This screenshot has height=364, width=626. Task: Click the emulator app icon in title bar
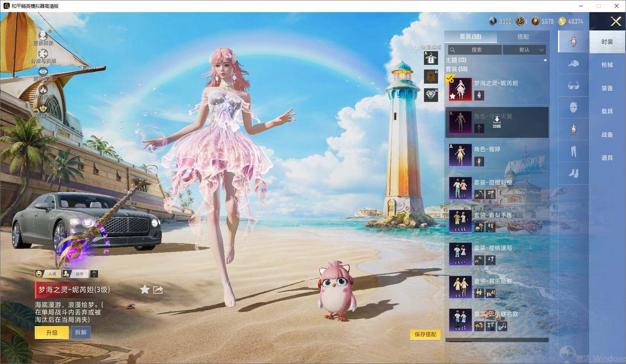point(6,6)
